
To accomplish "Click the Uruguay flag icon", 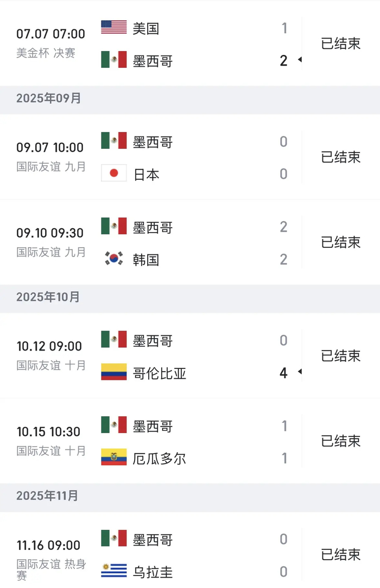I will point(114,571).
